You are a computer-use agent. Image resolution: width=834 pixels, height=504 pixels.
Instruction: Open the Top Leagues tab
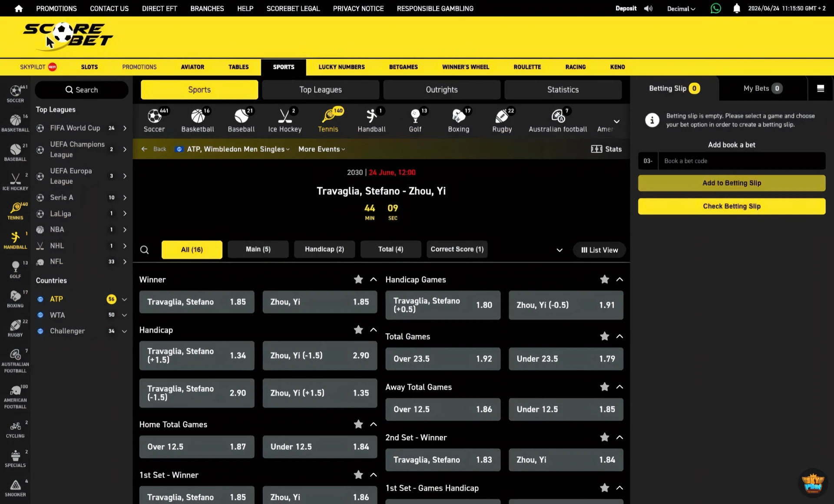[x=321, y=89]
